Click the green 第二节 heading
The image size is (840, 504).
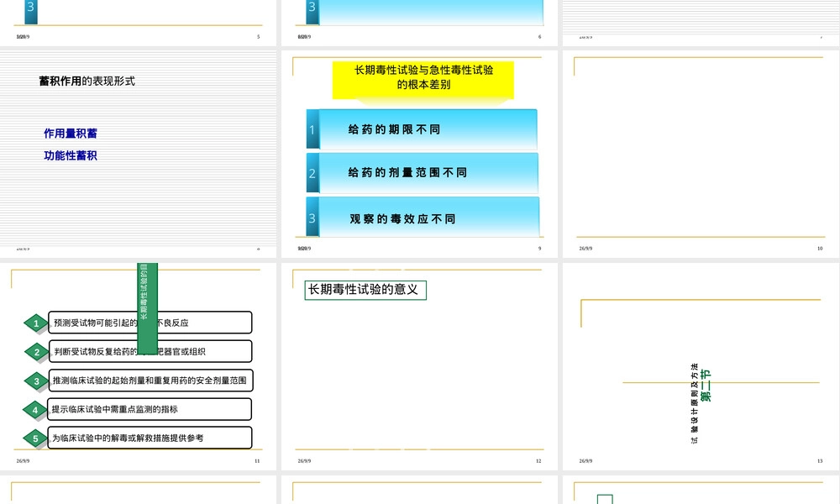pyautogui.click(x=706, y=385)
